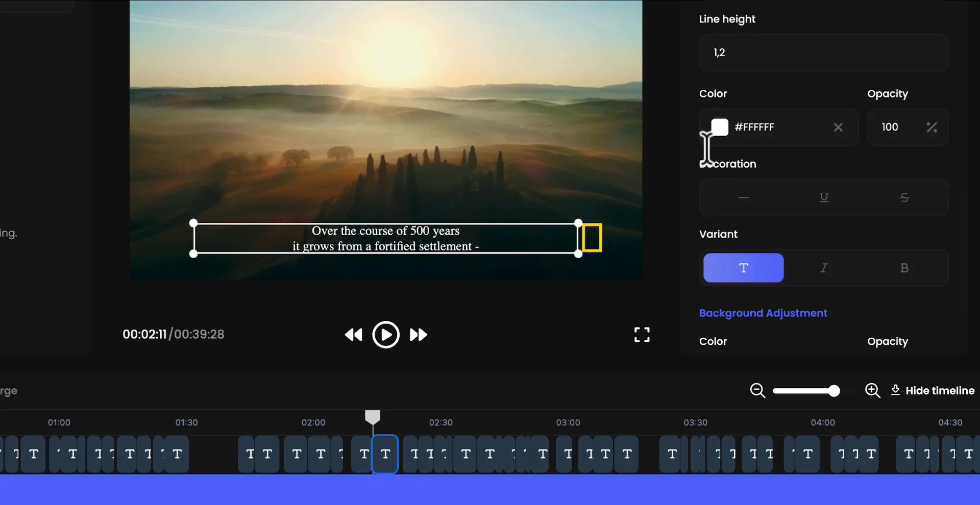Click the timeline zoom slider handle
Image resolution: width=980 pixels, height=505 pixels.
[x=834, y=391]
